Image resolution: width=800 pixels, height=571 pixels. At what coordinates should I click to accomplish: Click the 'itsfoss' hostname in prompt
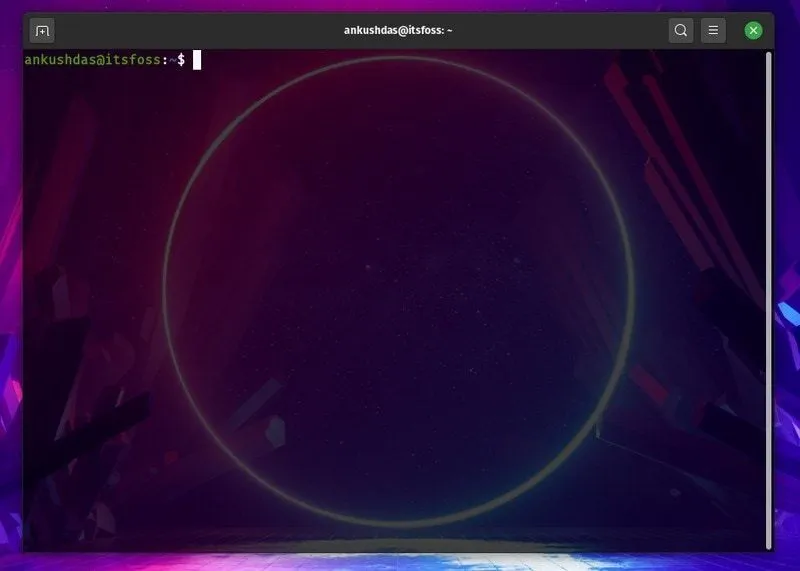(x=133, y=60)
